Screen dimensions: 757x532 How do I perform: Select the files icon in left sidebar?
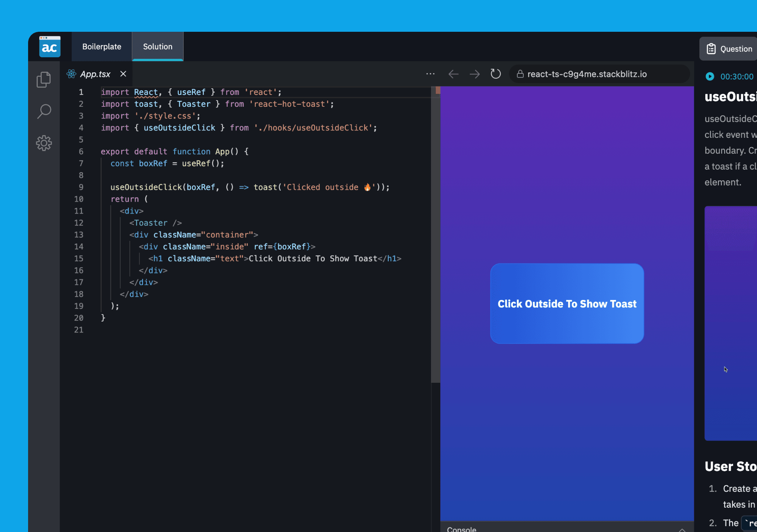click(x=44, y=79)
